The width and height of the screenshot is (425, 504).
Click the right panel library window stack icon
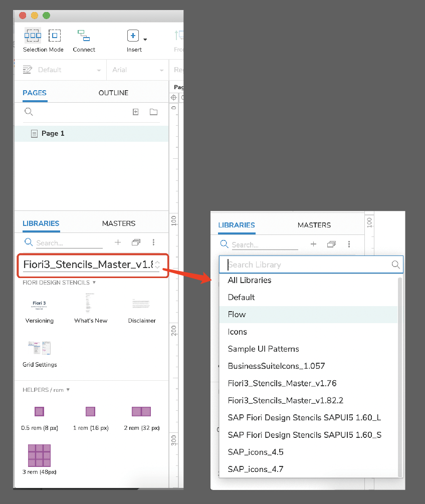tap(331, 244)
